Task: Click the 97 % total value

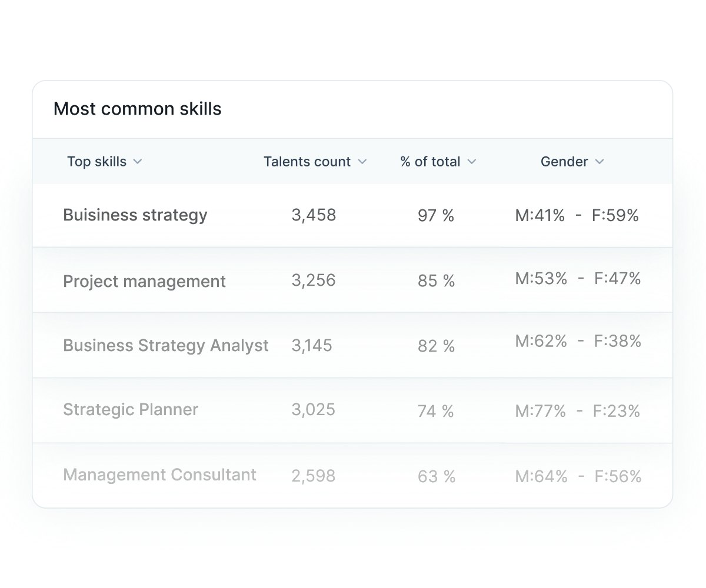Action: [436, 216]
